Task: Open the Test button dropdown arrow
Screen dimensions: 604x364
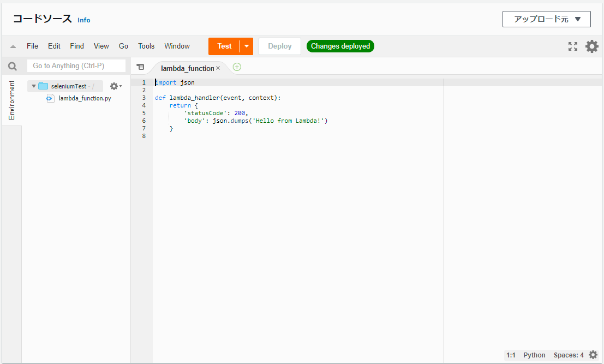Action: coord(247,46)
